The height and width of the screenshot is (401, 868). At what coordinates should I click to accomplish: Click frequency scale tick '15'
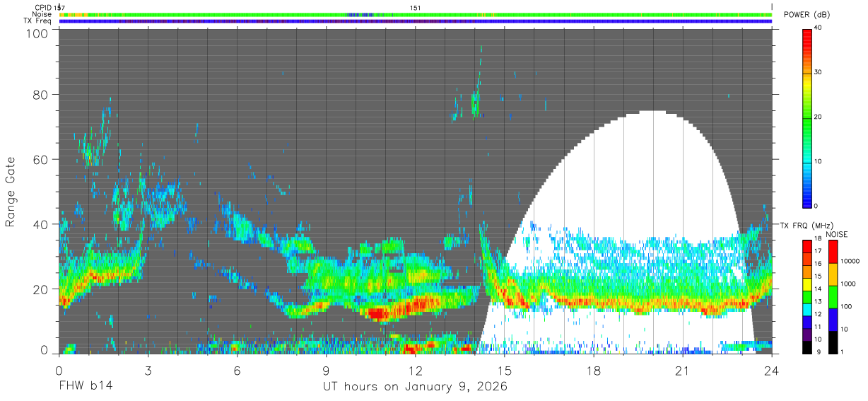tap(819, 277)
